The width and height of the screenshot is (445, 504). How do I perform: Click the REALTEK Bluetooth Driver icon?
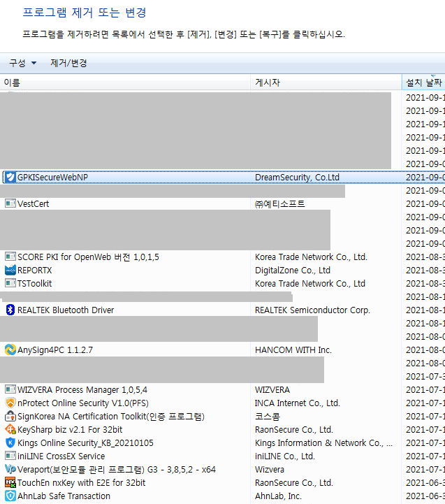point(10,310)
